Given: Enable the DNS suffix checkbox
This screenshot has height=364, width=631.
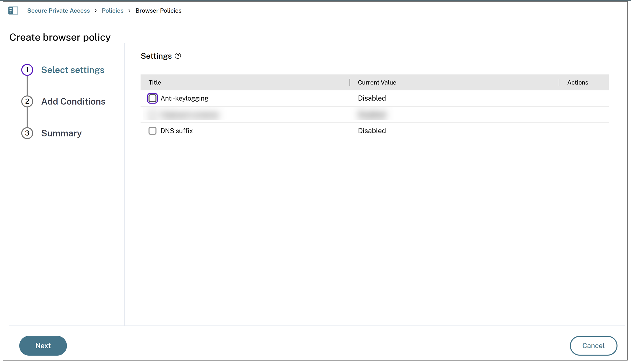Looking at the screenshot, I should [152, 131].
